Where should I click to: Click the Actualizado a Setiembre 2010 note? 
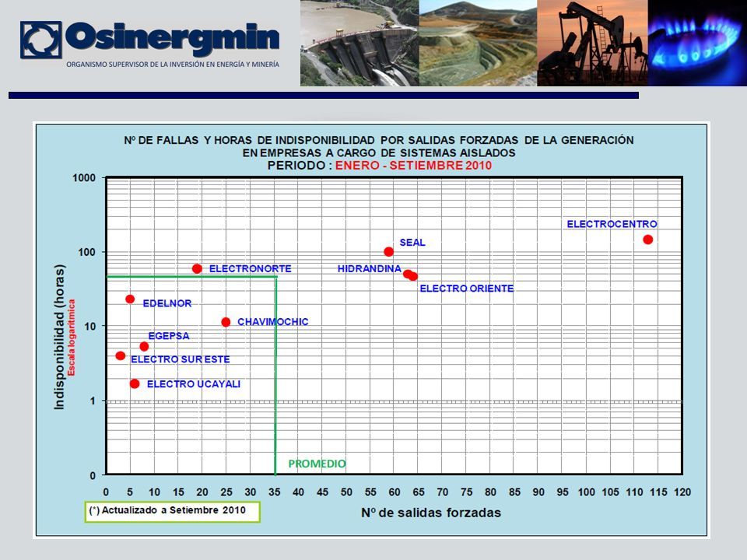pyautogui.click(x=173, y=512)
